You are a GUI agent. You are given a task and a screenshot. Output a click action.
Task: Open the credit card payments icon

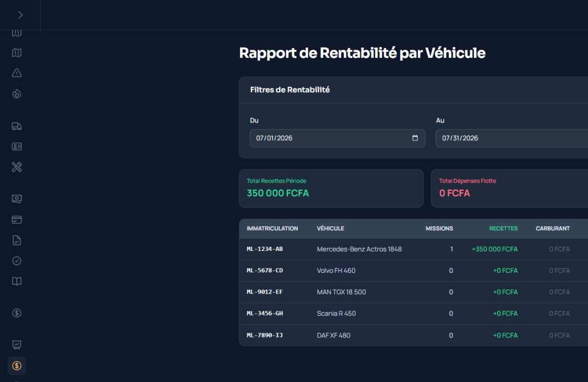click(x=17, y=219)
